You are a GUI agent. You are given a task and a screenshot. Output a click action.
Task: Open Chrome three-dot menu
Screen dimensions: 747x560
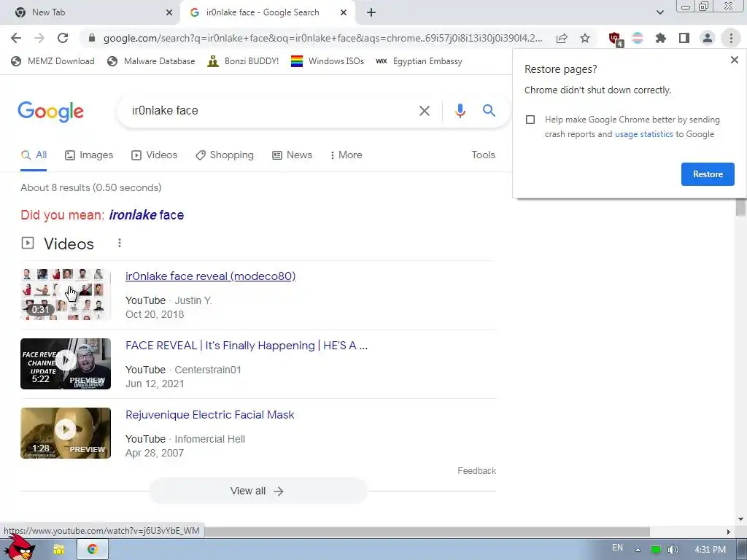click(731, 38)
